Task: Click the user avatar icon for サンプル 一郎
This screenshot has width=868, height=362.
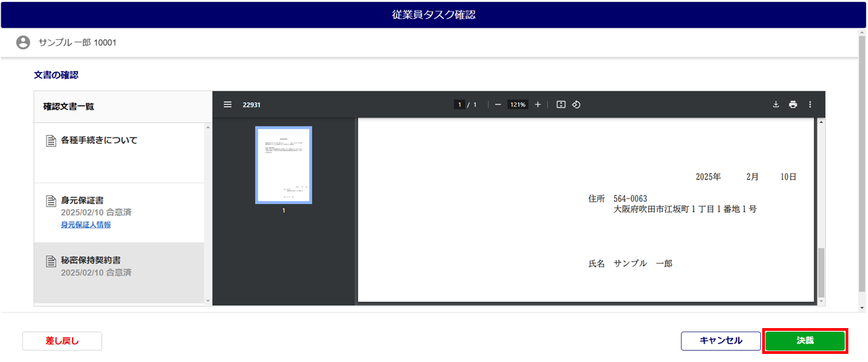Action: [23, 43]
